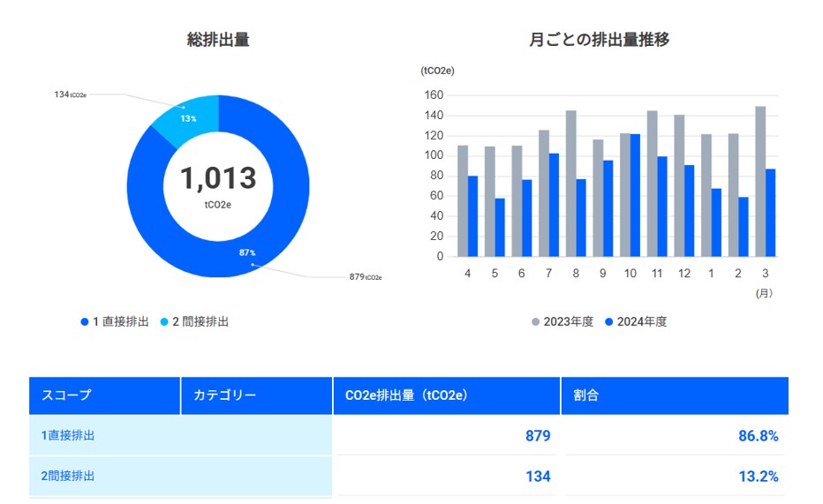Open the 1直接排出 row link

point(68,436)
